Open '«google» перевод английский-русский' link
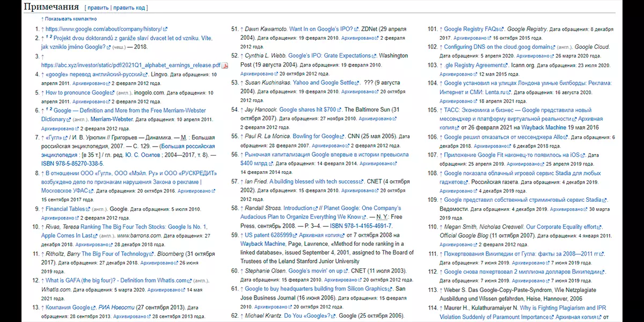Image resolution: width=644 pixels, height=322 pixels. (x=97, y=75)
